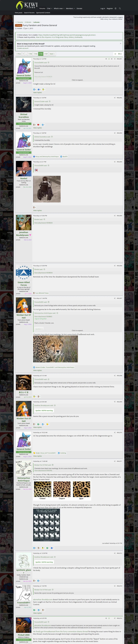This screenshot has width=138, height=644.
Task: Open the cheetah photo in post #34,907
Action: tap(56, 349)
